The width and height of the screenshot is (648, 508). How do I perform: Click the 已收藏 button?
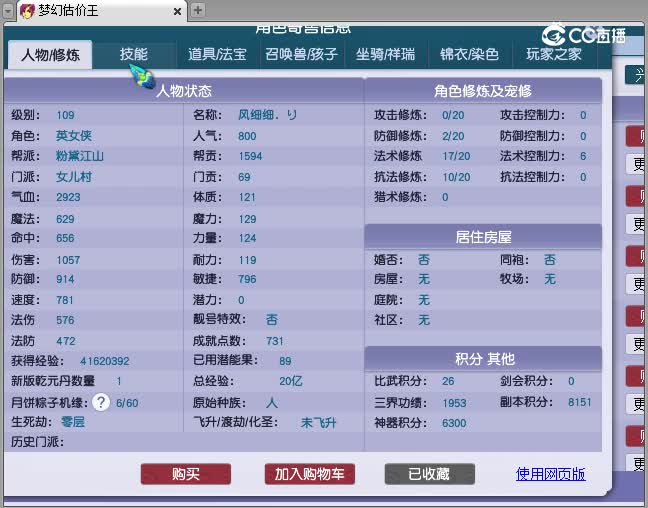[429, 474]
